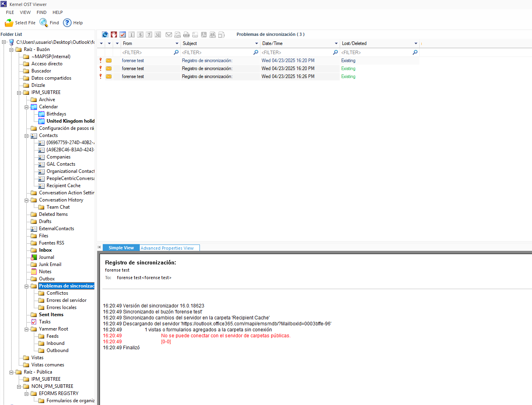Click the EML export icon

(x=178, y=35)
